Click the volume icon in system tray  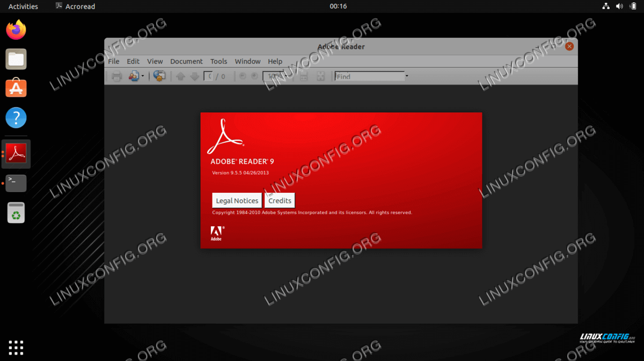pyautogui.click(x=619, y=6)
